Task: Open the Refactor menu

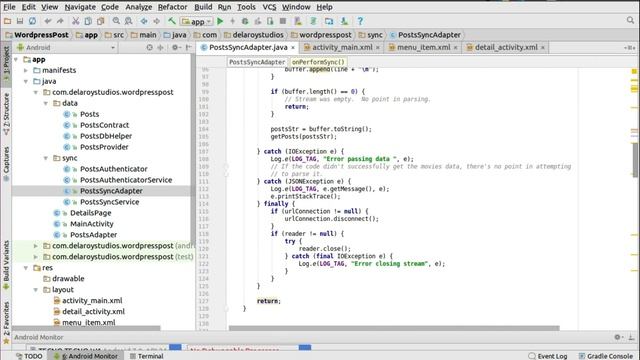Action: 172,7
